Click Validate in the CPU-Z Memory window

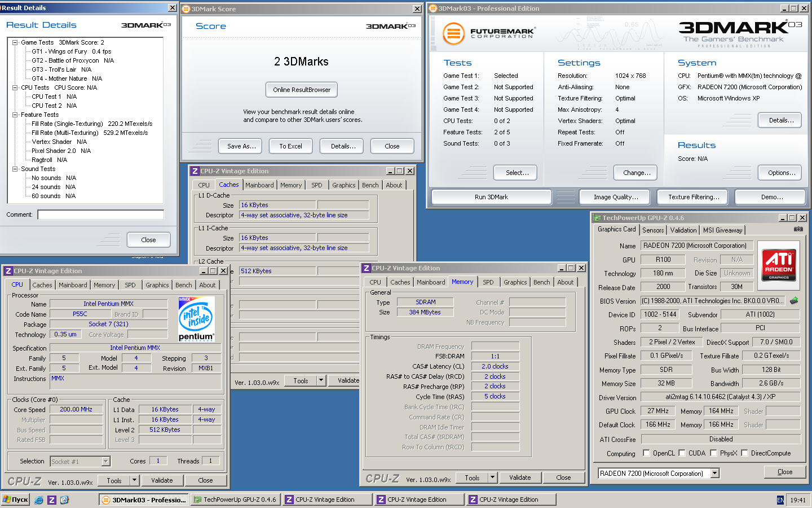point(520,478)
